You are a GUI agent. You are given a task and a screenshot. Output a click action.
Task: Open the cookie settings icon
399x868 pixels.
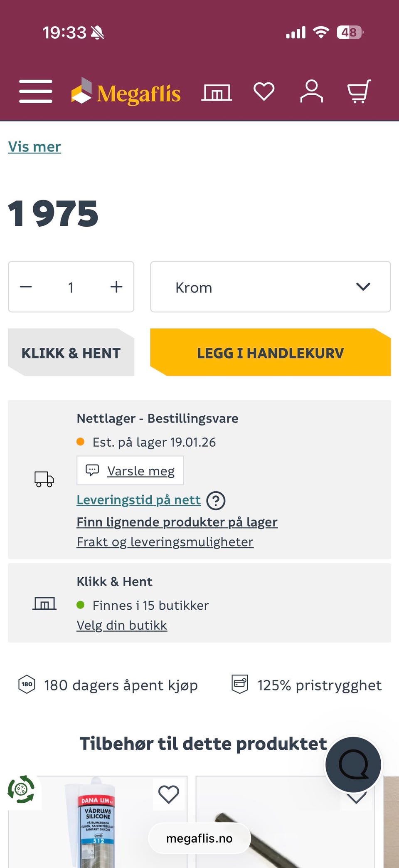coord(21,789)
